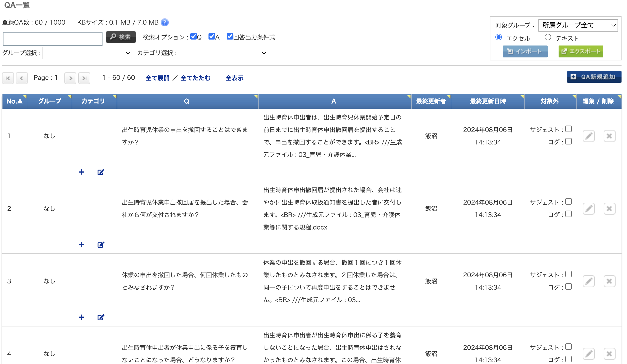Go to last page arrow button
This screenshot has height=364, width=627.
coord(84,78)
